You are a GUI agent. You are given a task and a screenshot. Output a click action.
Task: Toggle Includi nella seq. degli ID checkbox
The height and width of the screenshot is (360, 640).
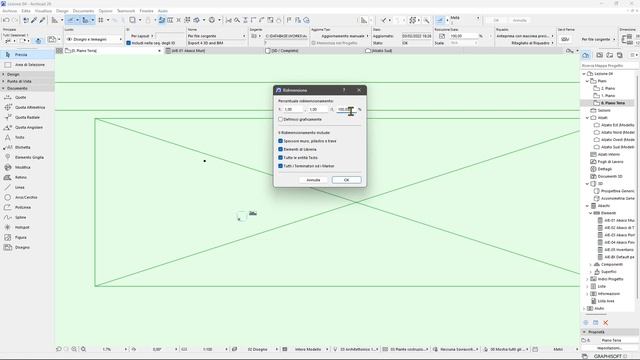point(129,43)
